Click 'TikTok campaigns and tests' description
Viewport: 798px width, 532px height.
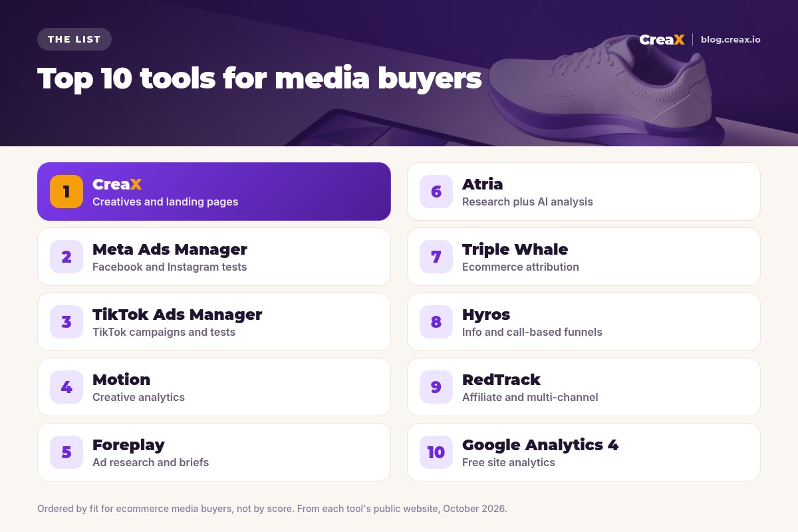[x=164, y=332]
